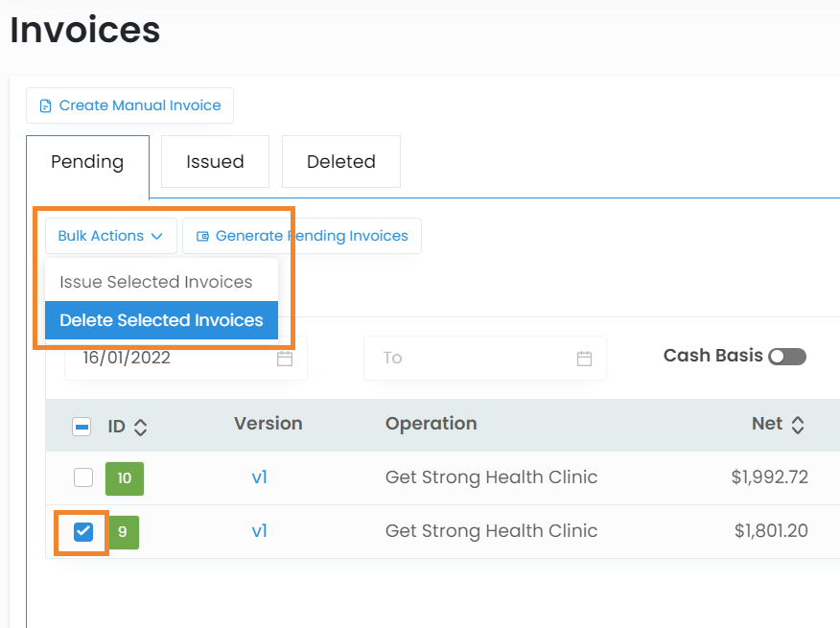Open version v1 link for invoice 10
The width and height of the screenshot is (840, 628).
point(259,477)
